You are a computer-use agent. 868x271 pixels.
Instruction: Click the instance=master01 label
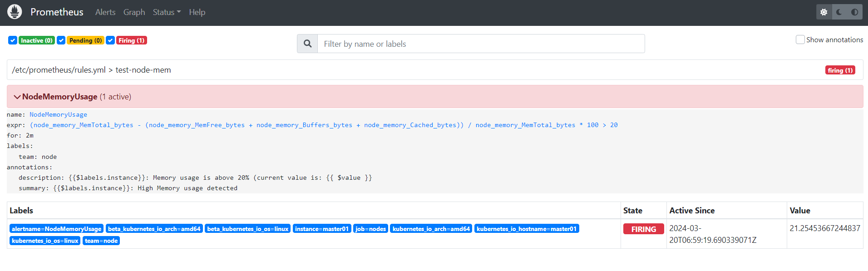pos(322,229)
